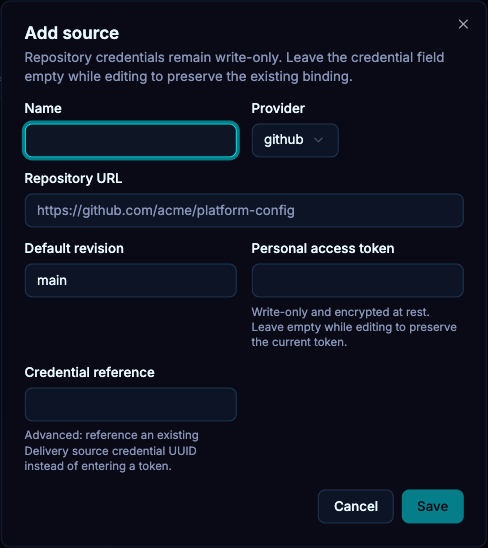Focus the Name input field
Viewport: 488px width, 548px height.
(131, 140)
